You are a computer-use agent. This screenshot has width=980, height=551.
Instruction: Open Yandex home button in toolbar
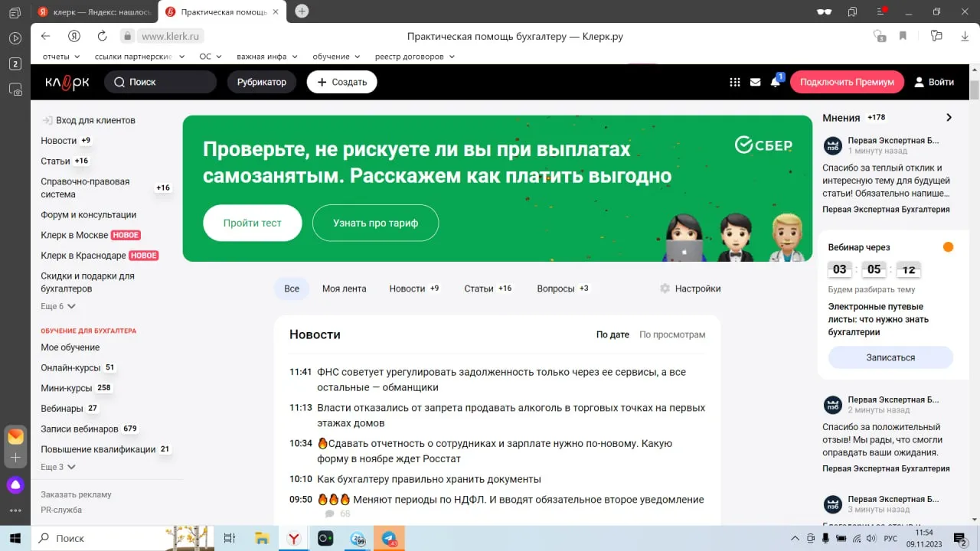[x=73, y=36]
